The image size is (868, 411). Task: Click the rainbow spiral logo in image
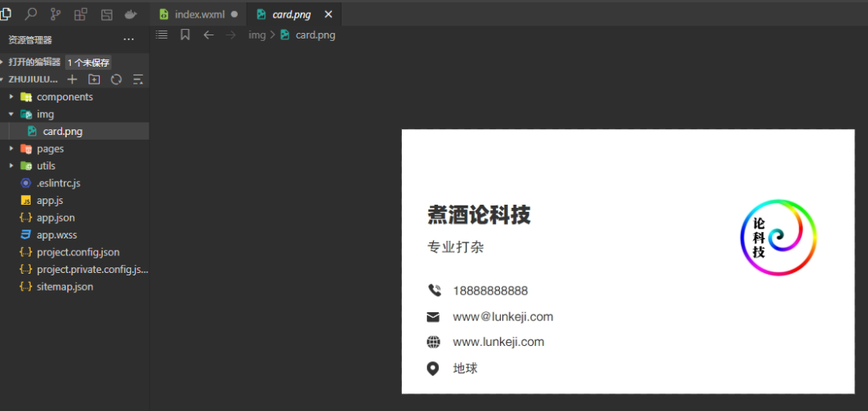[778, 238]
